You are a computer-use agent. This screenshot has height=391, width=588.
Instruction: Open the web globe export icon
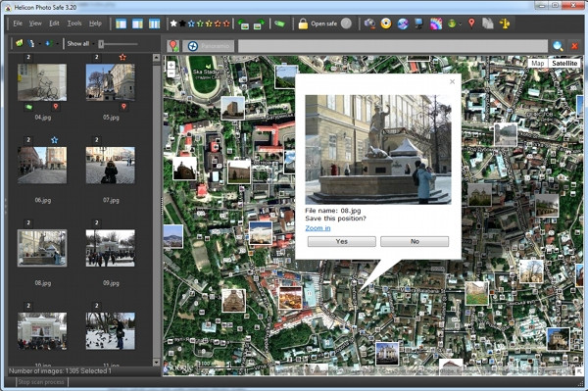coord(403,24)
